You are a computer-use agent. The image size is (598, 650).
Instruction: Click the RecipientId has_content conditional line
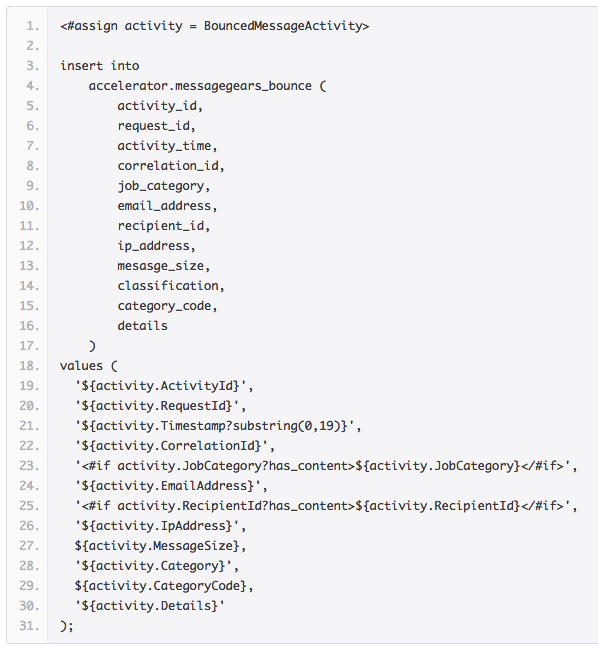[326, 506]
